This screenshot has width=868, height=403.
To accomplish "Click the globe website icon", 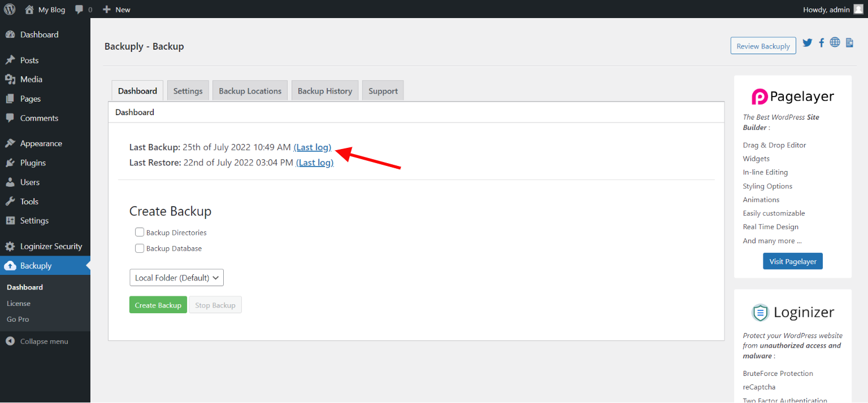I will pyautogui.click(x=835, y=43).
